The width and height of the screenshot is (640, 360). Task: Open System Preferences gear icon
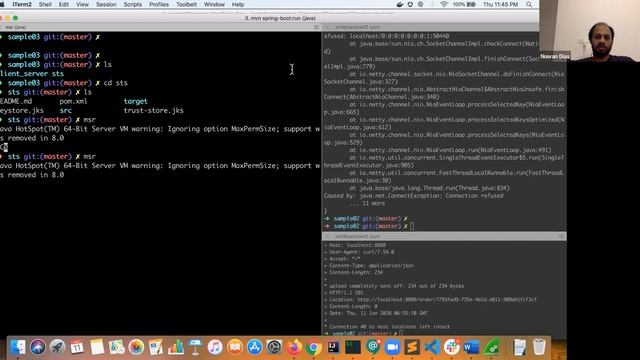(x=274, y=347)
